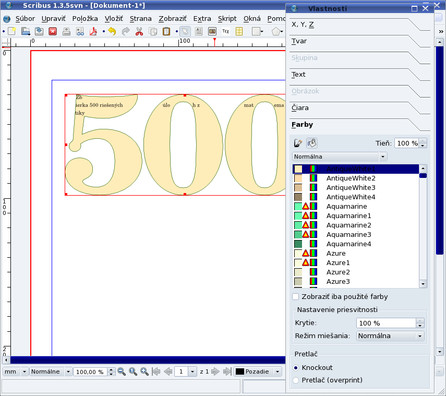The width and height of the screenshot is (446, 396).
Task: Click the Copy icon in the toolbar
Action: tap(153, 32)
